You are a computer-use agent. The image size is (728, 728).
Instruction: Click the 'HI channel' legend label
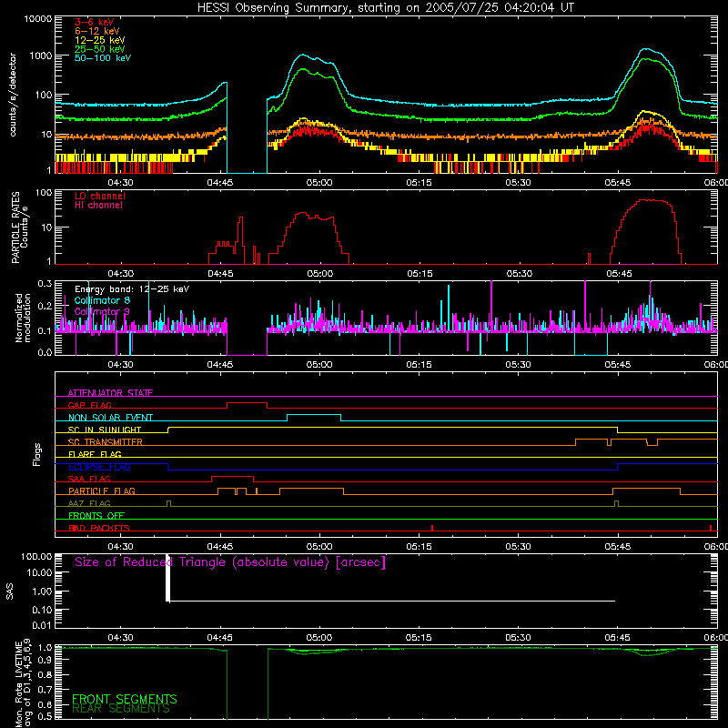point(98,206)
